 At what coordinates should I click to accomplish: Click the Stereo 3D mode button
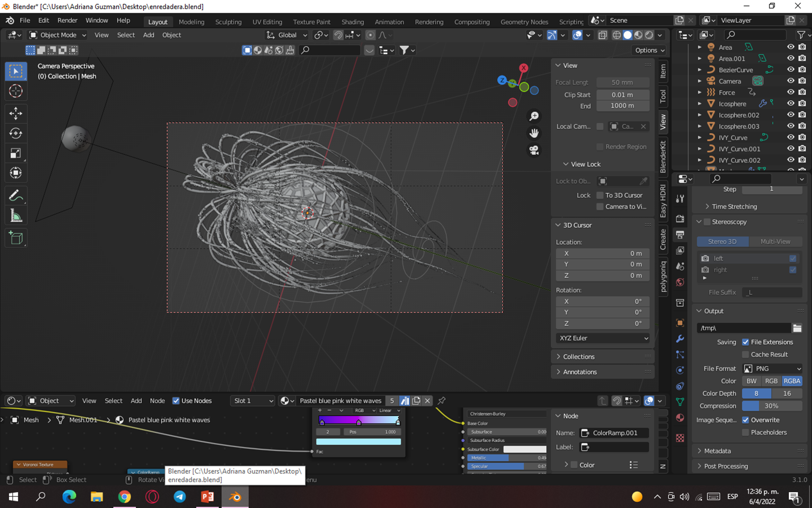point(722,242)
